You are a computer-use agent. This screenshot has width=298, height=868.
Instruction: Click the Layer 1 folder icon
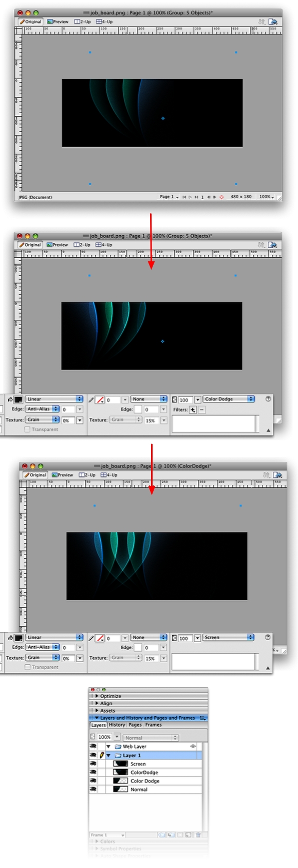(x=118, y=755)
